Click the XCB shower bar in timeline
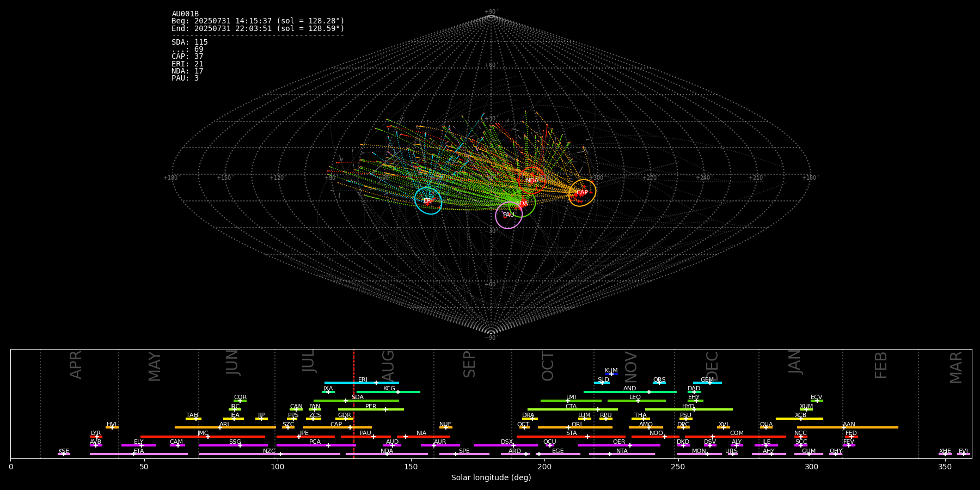Image resolution: width=980 pixels, height=490 pixels. point(799,419)
